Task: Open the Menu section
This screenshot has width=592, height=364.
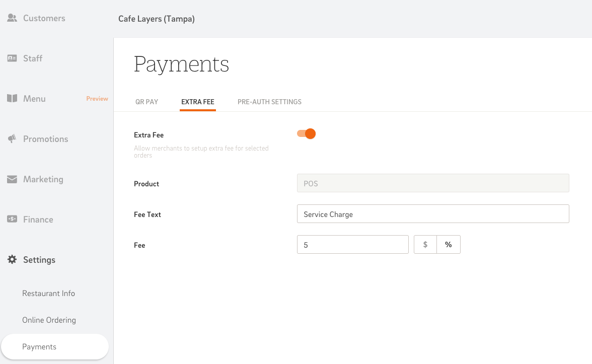Action: click(x=34, y=98)
